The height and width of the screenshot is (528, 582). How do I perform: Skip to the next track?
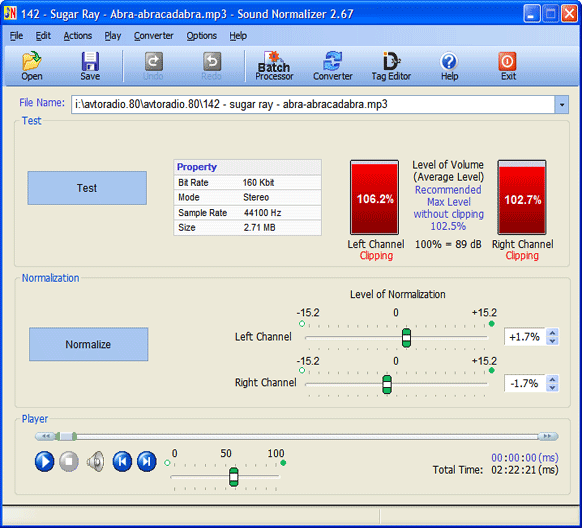pos(147,462)
